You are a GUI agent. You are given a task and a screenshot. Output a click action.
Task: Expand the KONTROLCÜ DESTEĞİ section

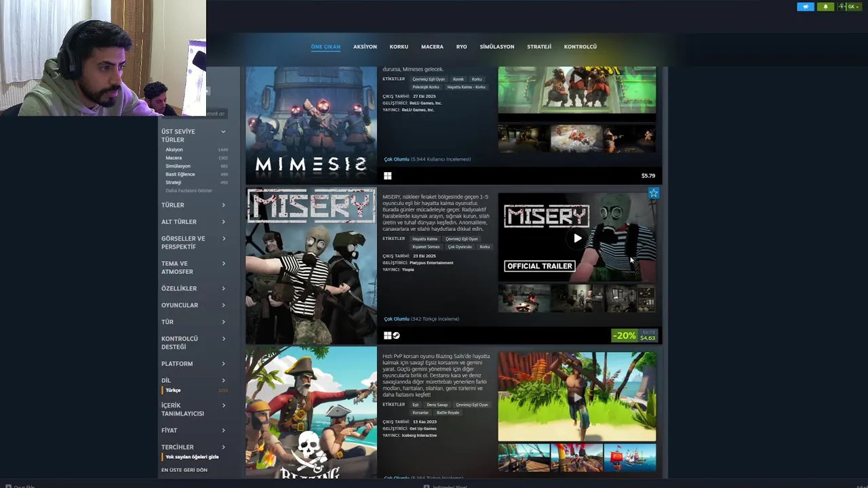tap(193, 342)
